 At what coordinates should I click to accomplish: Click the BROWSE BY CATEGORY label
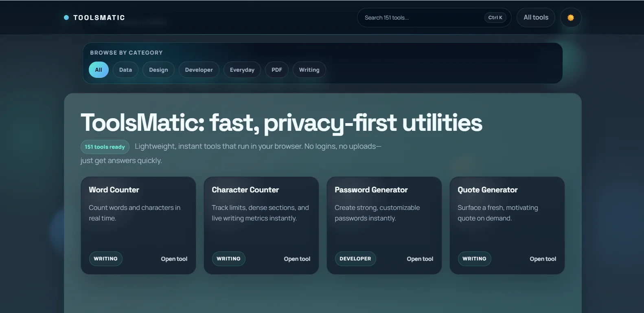point(126,53)
